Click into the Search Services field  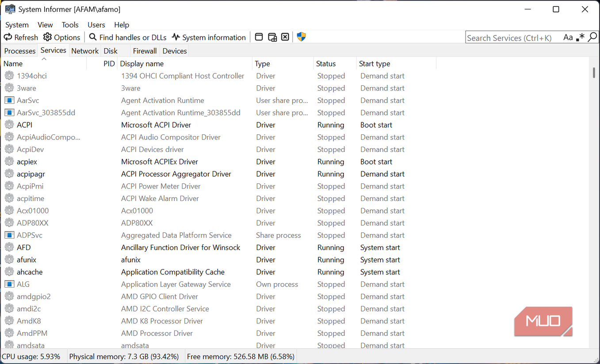coord(513,38)
